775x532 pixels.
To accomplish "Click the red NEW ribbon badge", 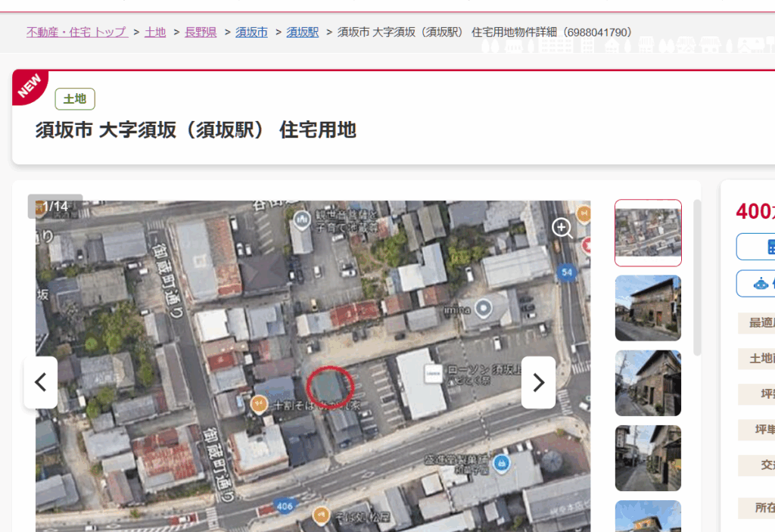I will tap(29, 86).
